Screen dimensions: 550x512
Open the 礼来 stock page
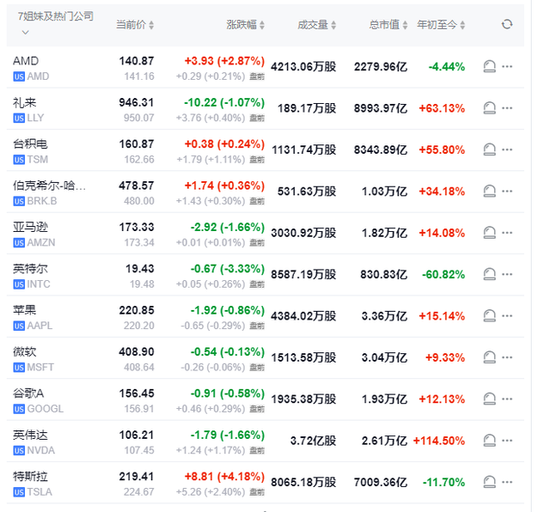tap(25, 103)
